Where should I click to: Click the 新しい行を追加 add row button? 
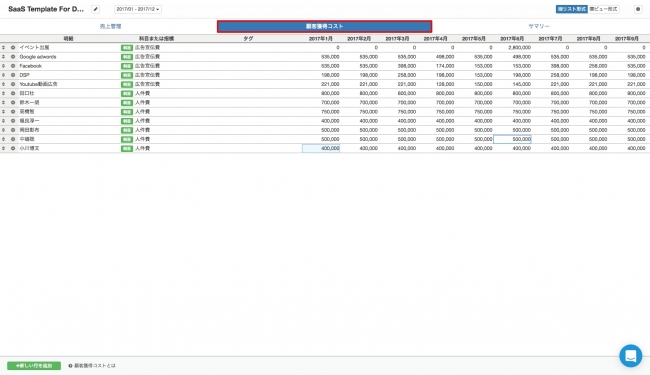[x=34, y=365]
